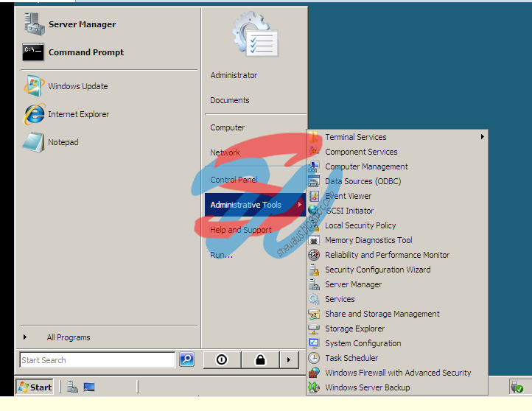Open Server Manager icon in pinned list
Screen dimensions: 532x411
[34, 24]
